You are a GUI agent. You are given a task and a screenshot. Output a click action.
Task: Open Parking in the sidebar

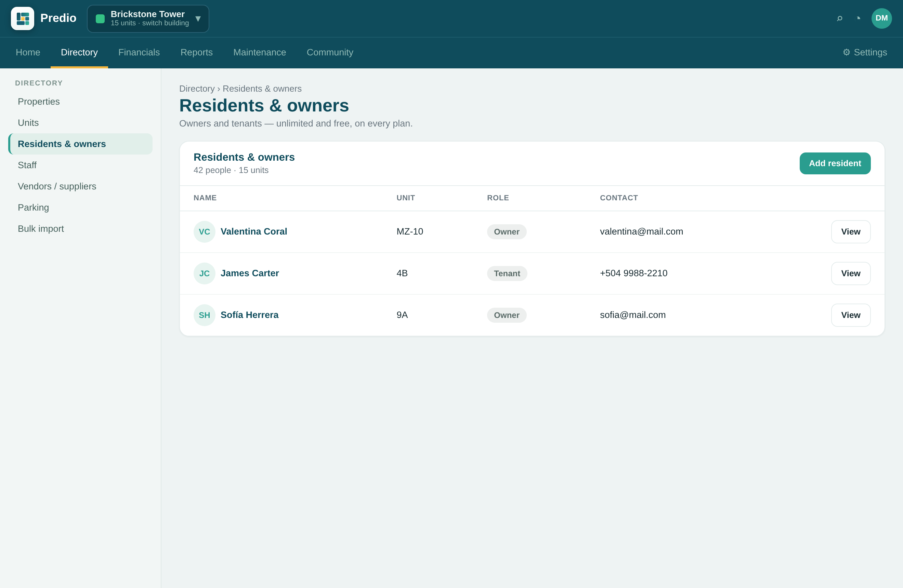pos(80,208)
